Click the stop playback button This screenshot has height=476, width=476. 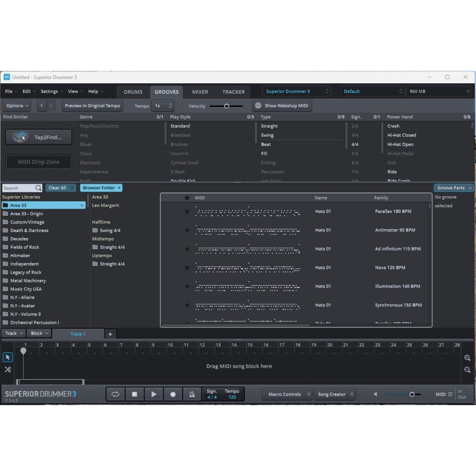134,394
